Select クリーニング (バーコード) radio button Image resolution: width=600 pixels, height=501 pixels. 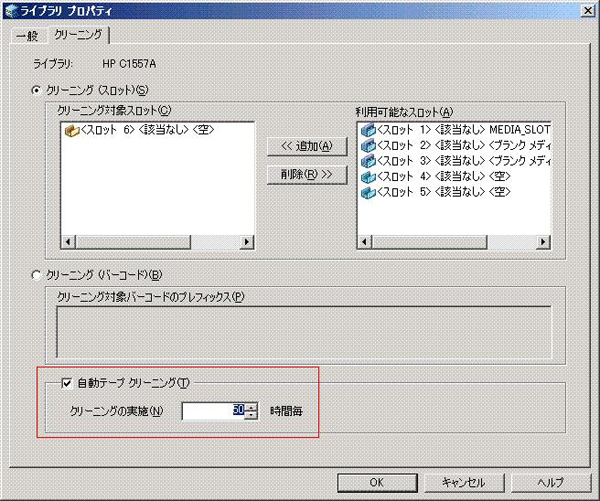pyautogui.click(x=38, y=275)
